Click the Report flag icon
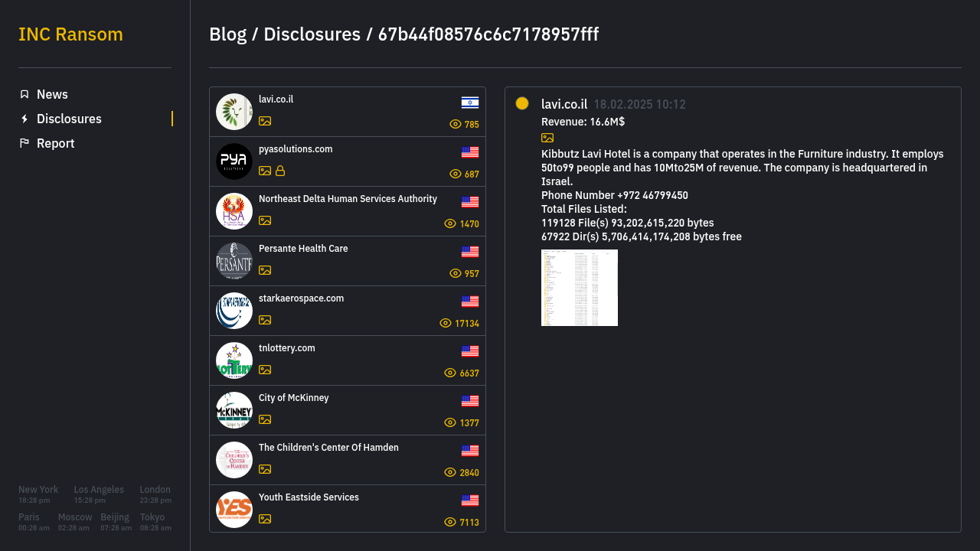Screen dimensions: 980x551 click(24, 143)
